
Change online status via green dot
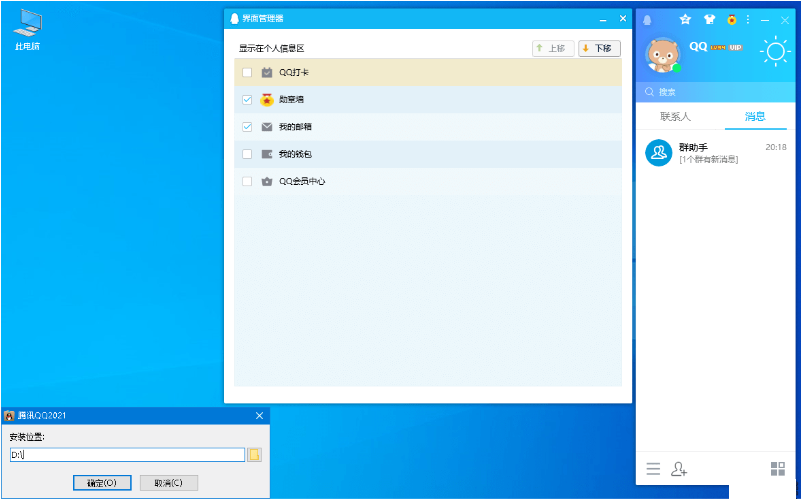pyautogui.click(x=677, y=68)
